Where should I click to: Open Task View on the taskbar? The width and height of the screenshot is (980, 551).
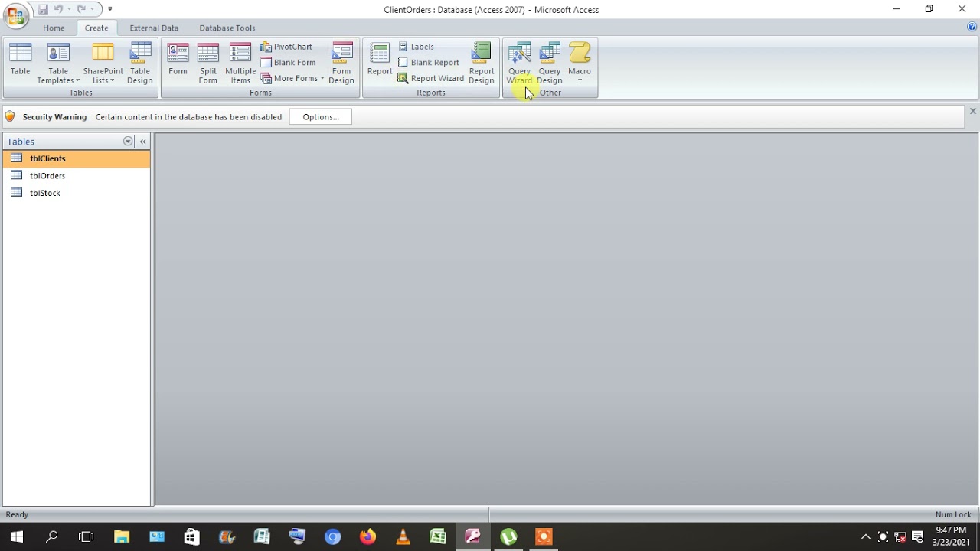[86, 536]
